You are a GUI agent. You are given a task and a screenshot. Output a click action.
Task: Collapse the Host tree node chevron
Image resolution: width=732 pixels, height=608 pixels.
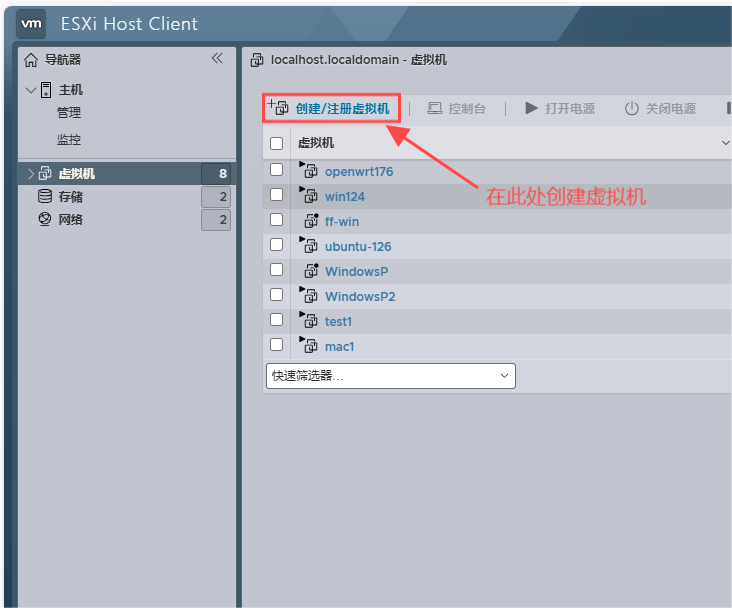click(x=31, y=90)
